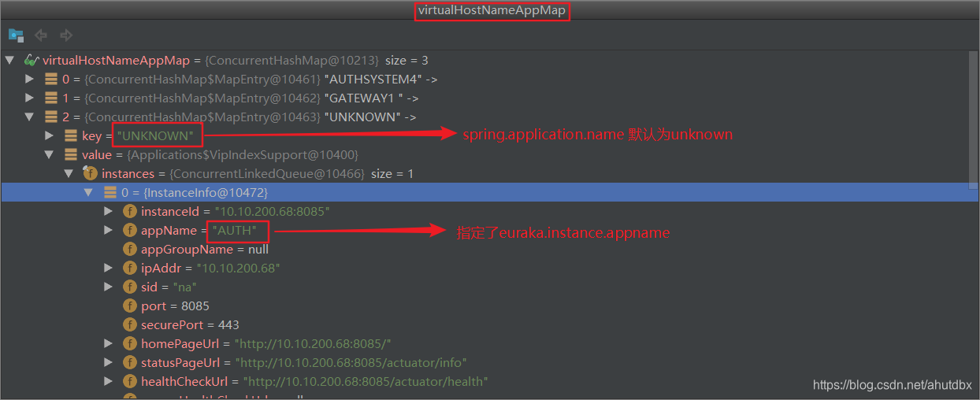Expand the instanceId field
Image resolution: width=980 pixels, height=400 pixels.
tap(109, 211)
